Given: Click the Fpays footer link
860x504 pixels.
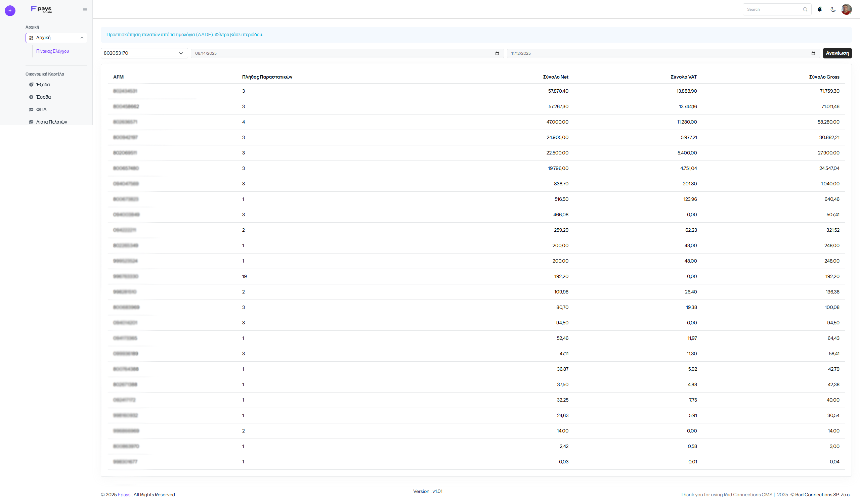Looking at the screenshot, I should [x=124, y=495].
